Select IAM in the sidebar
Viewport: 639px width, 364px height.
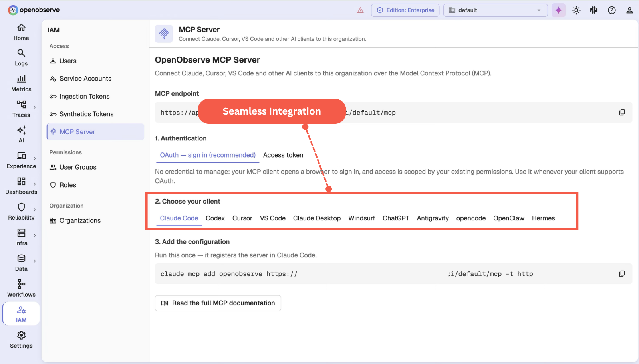(21, 314)
